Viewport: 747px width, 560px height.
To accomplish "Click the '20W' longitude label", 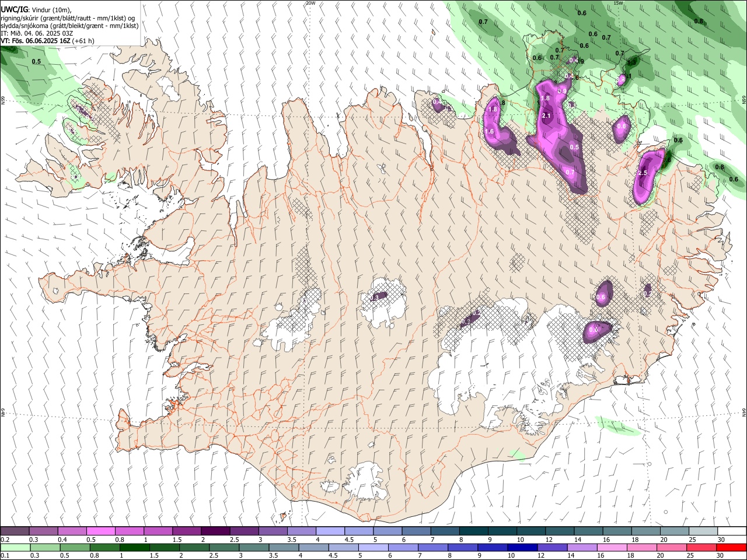I will click(x=310, y=3).
